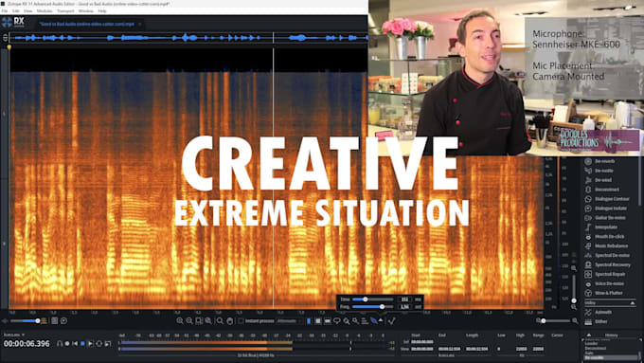Open the time format dropdown above timecode
Viewport: 644px width, 363px height.
pos(14,336)
